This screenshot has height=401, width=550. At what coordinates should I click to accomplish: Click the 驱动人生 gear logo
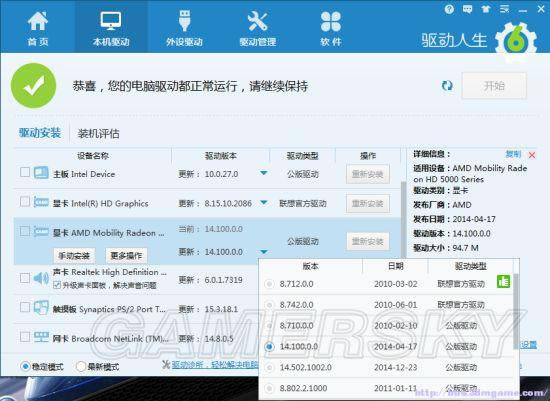click(516, 42)
